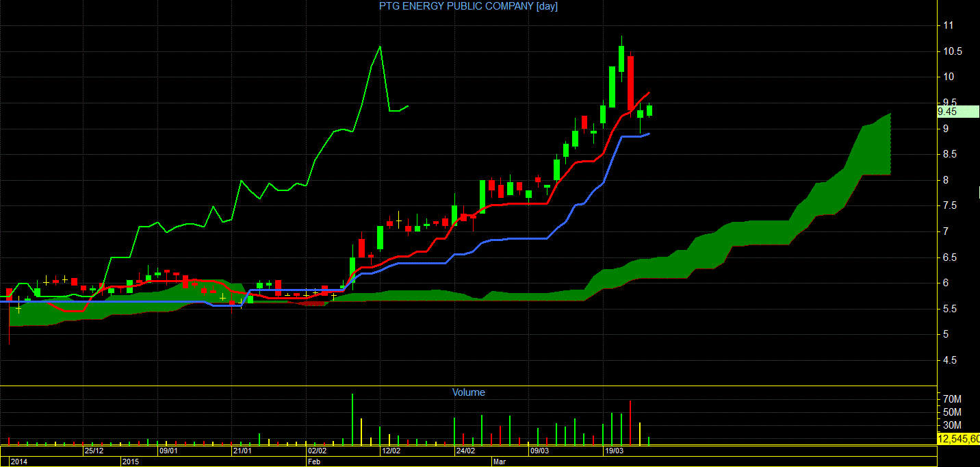Click the 8.5 price axis label
The width and height of the screenshot is (980, 467).
951,155
